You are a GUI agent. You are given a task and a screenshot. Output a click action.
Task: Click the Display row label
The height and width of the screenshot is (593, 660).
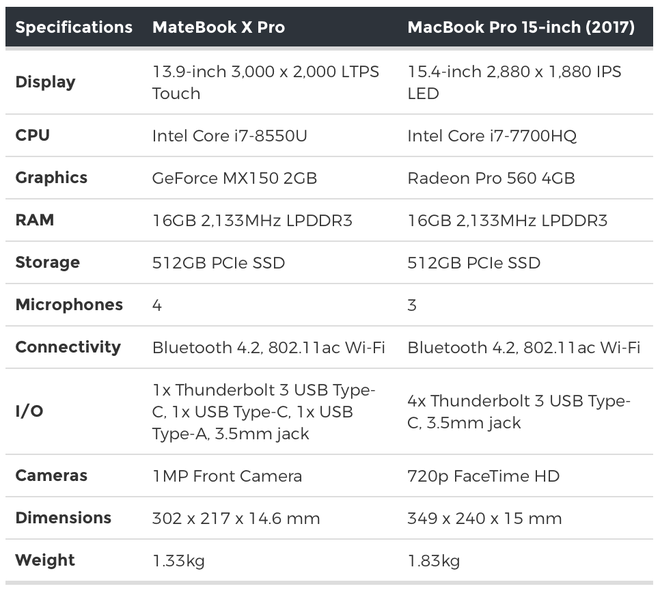(x=45, y=82)
